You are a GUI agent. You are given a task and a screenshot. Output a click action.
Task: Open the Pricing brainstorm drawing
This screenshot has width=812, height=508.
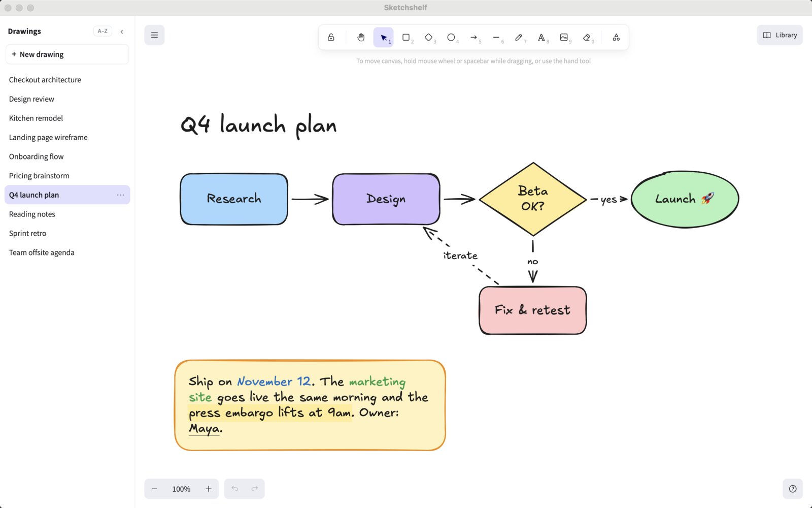67,176
